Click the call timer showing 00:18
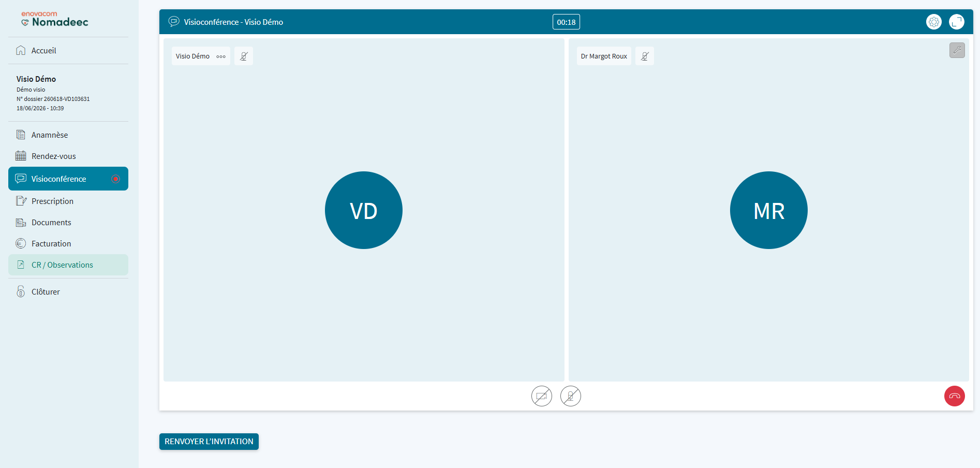Image resolution: width=980 pixels, height=468 pixels. pos(566,22)
